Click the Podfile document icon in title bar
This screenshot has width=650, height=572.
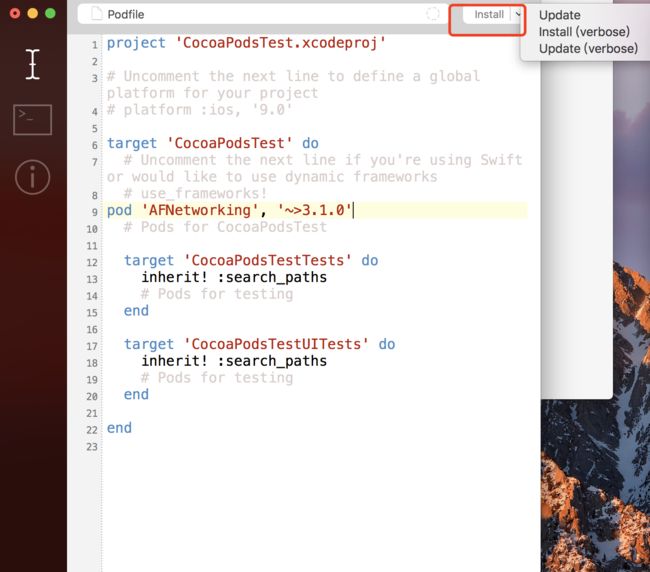pyautogui.click(x=96, y=14)
